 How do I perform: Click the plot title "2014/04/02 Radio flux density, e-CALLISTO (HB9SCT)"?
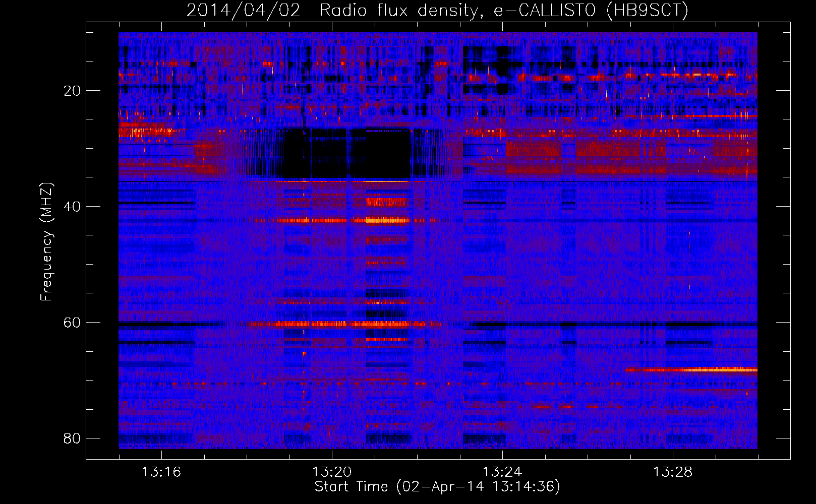(x=437, y=10)
